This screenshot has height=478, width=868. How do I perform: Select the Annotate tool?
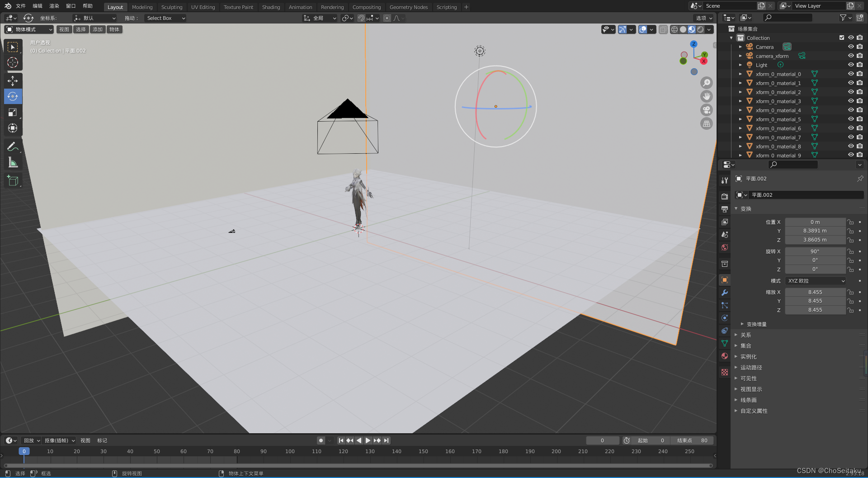click(13, 147)
